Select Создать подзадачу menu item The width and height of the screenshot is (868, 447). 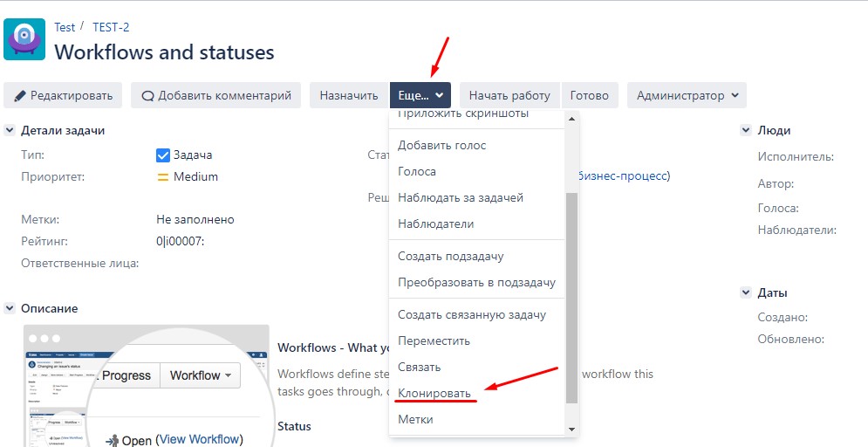coord(476,257)
